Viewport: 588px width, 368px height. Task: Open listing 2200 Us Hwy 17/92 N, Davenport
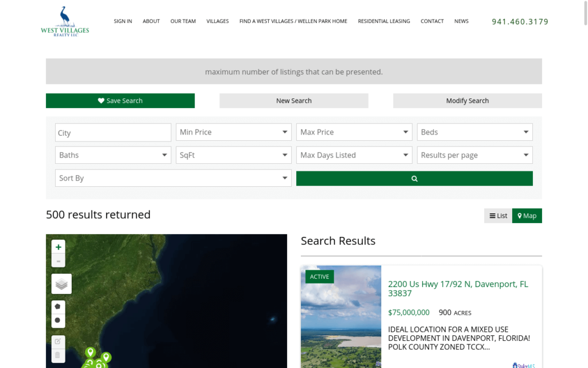tap(458, 289)
